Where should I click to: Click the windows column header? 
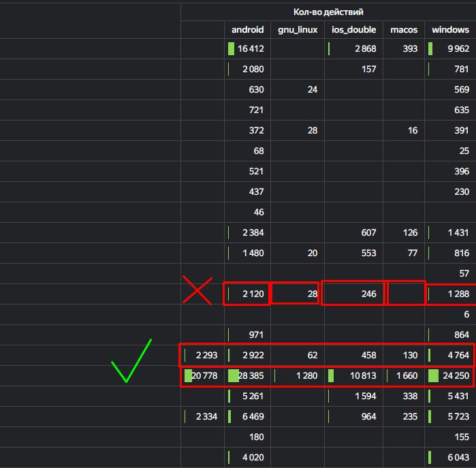pyautogui.click(x=450, y=30)
